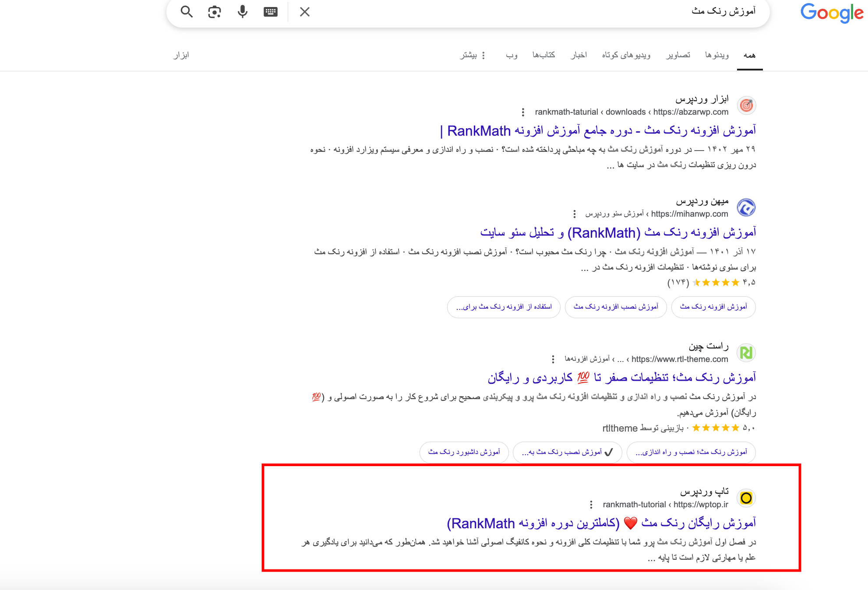
Task: Click the abzarwp site favicon
Action: pyautogui.click(x=746, y=105)
